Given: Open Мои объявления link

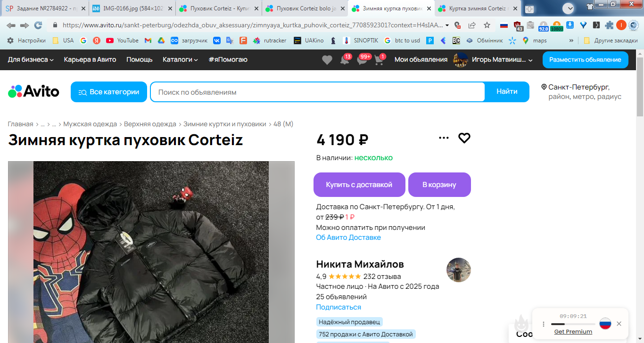Looking at the screenshot, I should (x=421, y=60).
